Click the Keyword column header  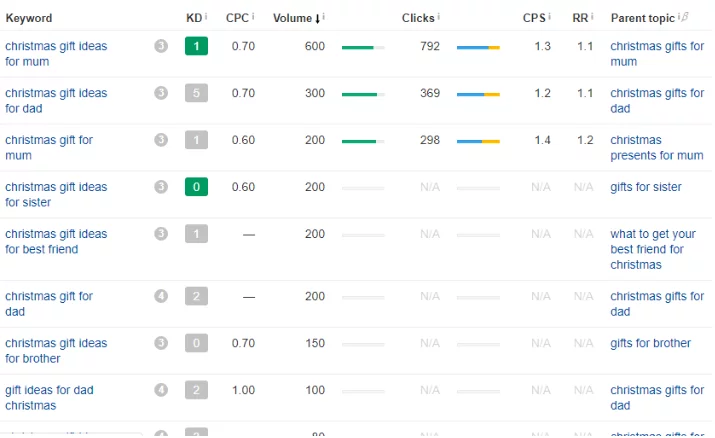point(29,18)
